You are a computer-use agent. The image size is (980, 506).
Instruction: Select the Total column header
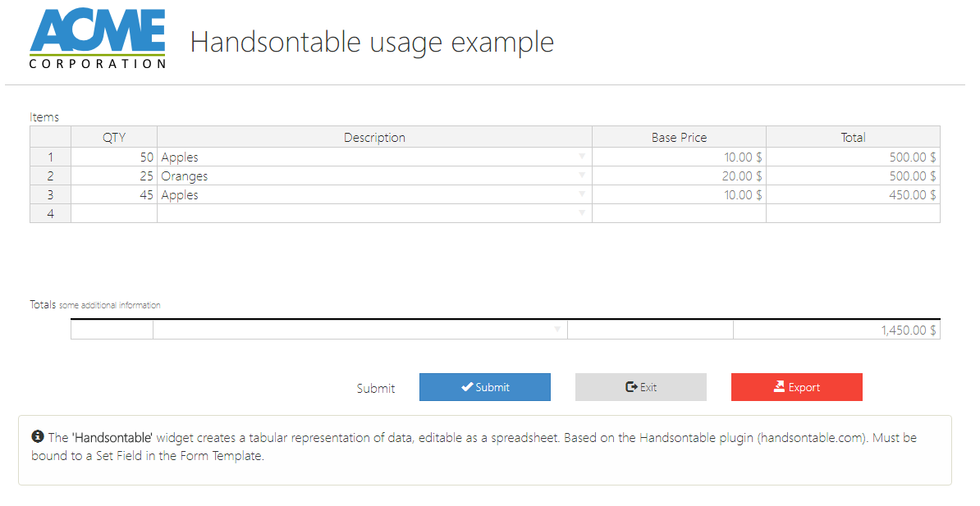853,138
